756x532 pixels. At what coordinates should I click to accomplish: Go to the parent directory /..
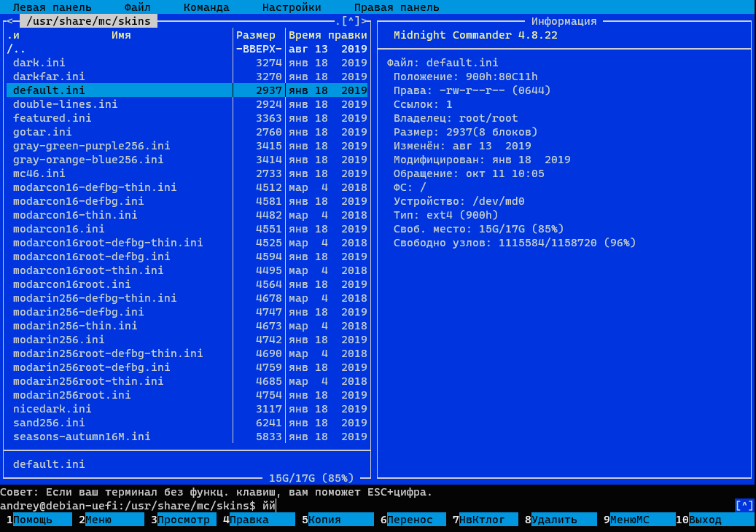pyautogui.click(x=16, y=49)
